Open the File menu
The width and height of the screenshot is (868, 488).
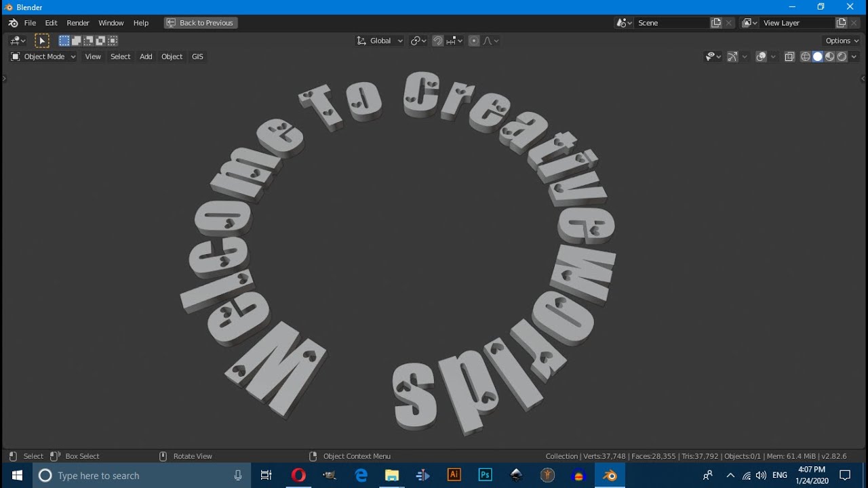point(30,23)
